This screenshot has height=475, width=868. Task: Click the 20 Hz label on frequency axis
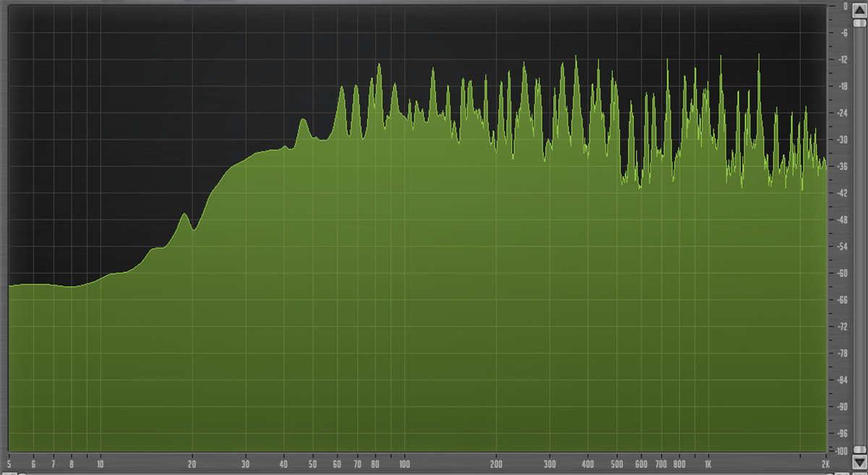point(192,463)
